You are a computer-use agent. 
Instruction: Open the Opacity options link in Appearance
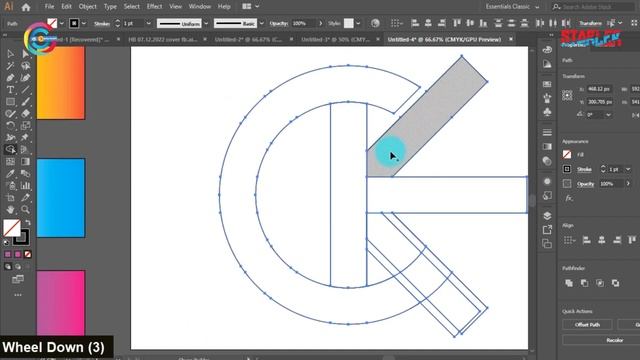[585, 184]
